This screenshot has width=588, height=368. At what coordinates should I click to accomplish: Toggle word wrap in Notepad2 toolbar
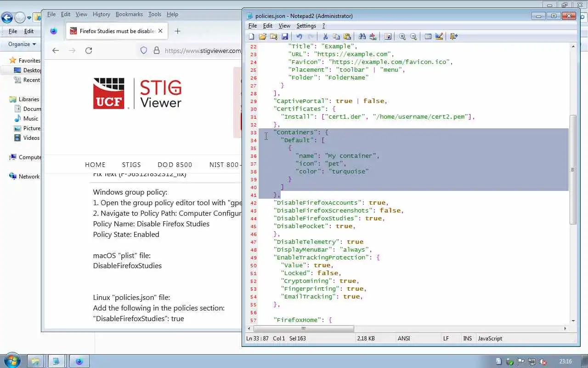coord(388,36)
